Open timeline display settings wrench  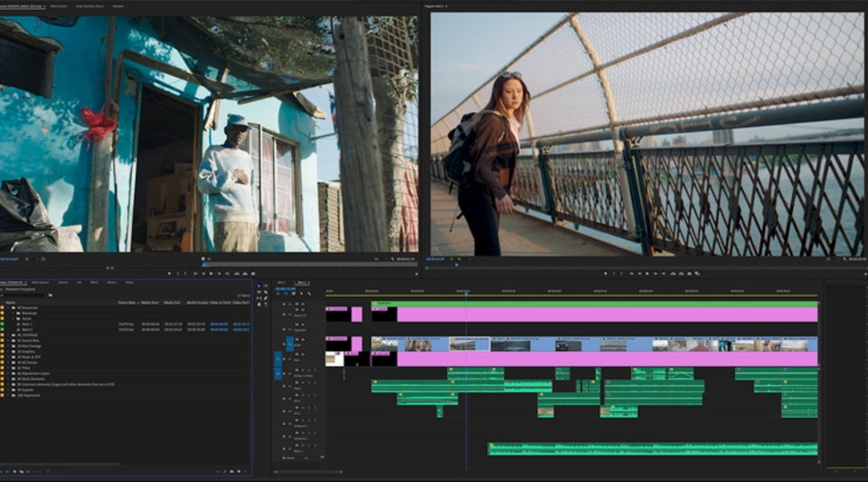(309, 293)
